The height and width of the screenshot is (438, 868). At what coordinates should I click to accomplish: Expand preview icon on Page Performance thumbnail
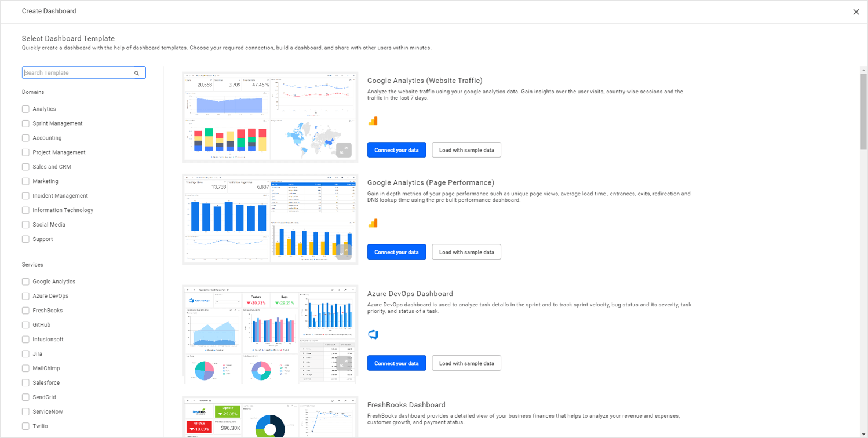(344, 251)
